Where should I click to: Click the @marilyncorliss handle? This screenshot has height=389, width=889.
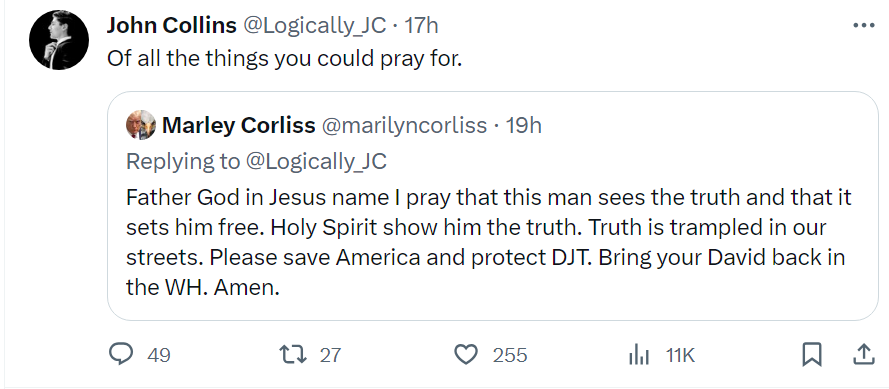point(404,125)
